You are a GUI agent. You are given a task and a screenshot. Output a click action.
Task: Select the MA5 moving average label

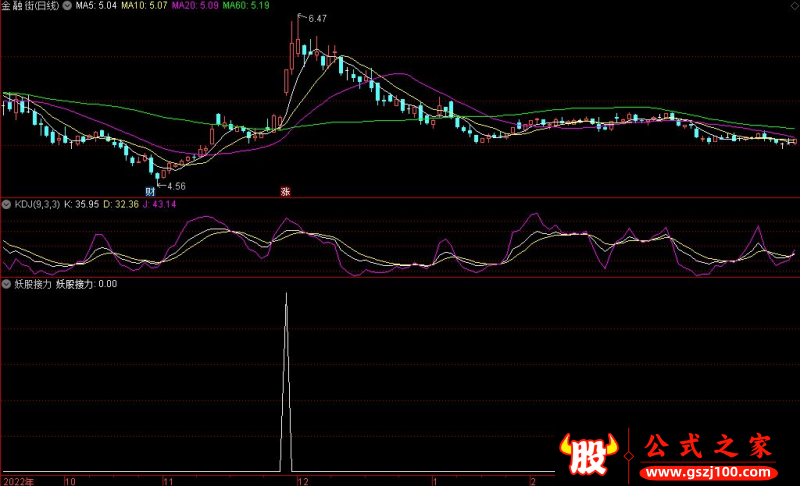pos(97,6)
